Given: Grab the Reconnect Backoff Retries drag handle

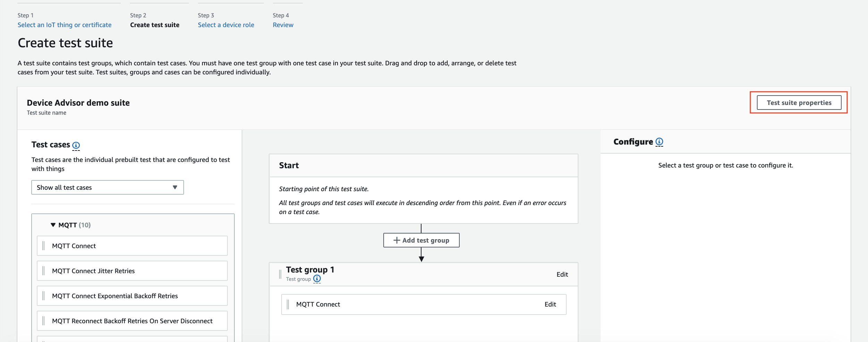Looking at the screenshot, I should [x=43, y=321].
